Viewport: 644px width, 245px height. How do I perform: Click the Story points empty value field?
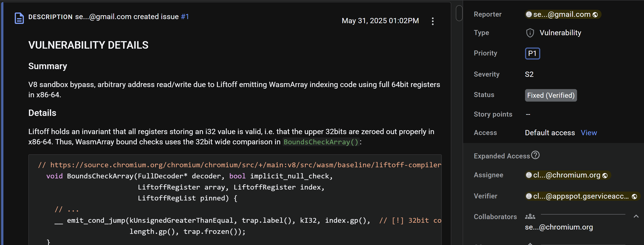tap(528, 114)
